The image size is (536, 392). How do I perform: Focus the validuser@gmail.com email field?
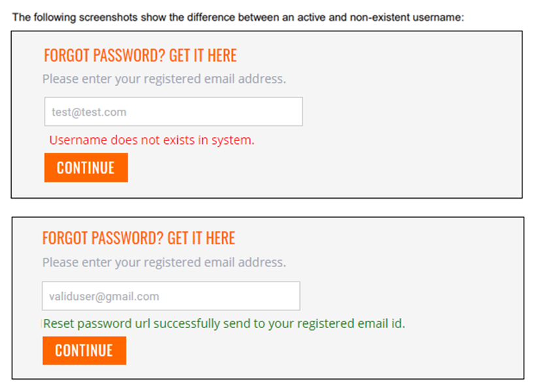click(x=171, y=296)
